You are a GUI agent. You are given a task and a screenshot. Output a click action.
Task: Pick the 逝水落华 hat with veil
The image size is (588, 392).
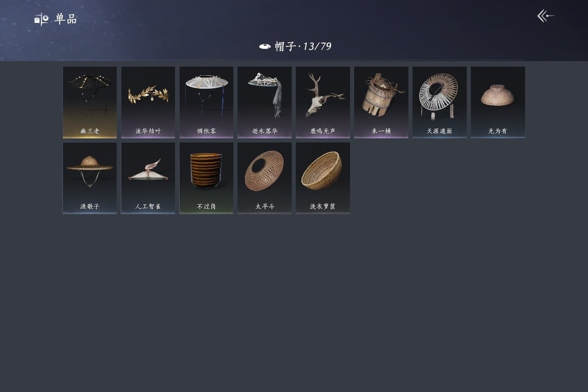265,102
